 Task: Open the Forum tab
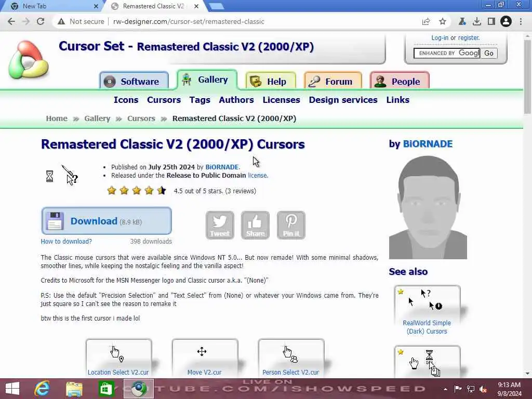click(x=333, y=81)
